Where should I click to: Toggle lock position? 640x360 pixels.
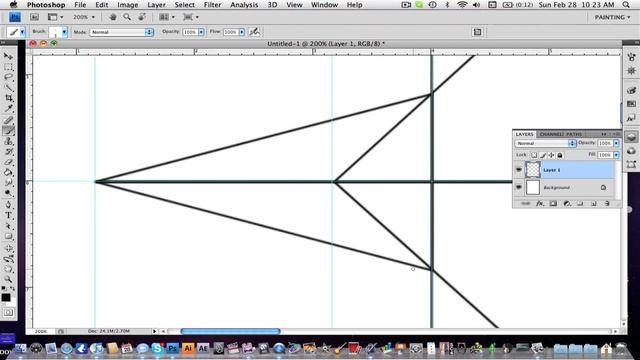click(x=551, y=155)
